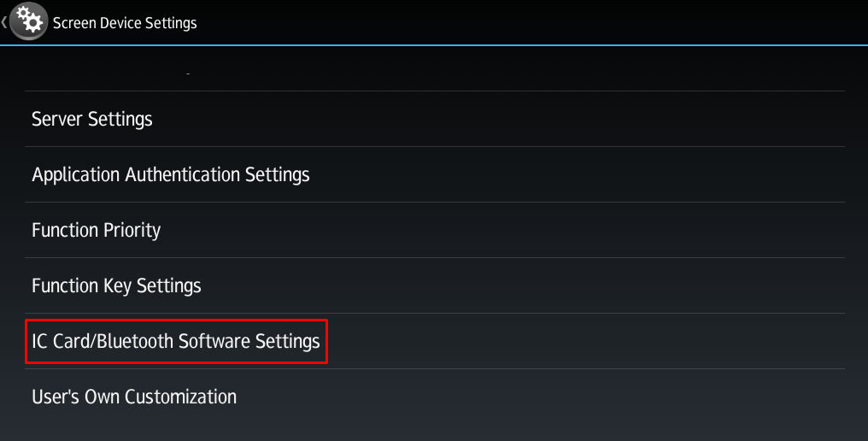The width and height of the screenshot is (868, 441).
Task: Click the back chevron arrow
Action: coord(4,22)
